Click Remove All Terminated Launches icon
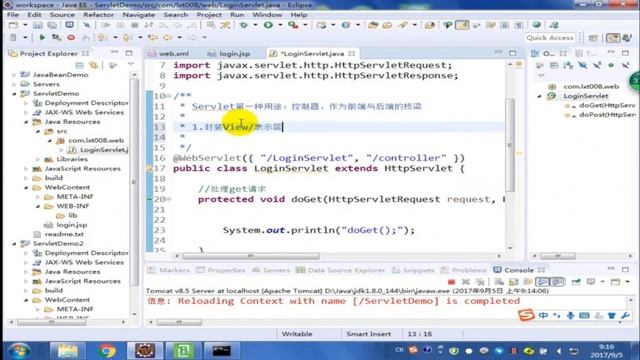640x360 pixels. [x=480, y=282]
